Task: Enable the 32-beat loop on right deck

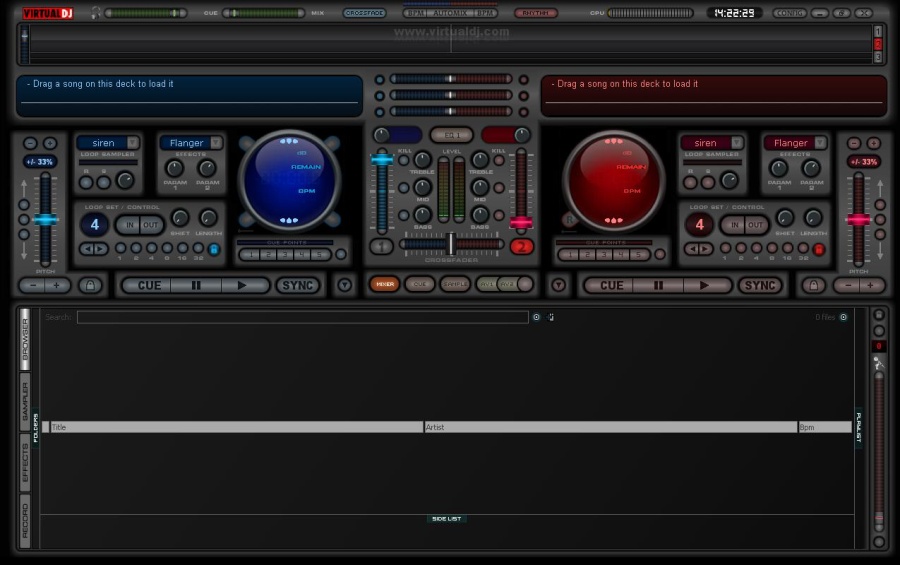Action: click(x=803, y=248)
